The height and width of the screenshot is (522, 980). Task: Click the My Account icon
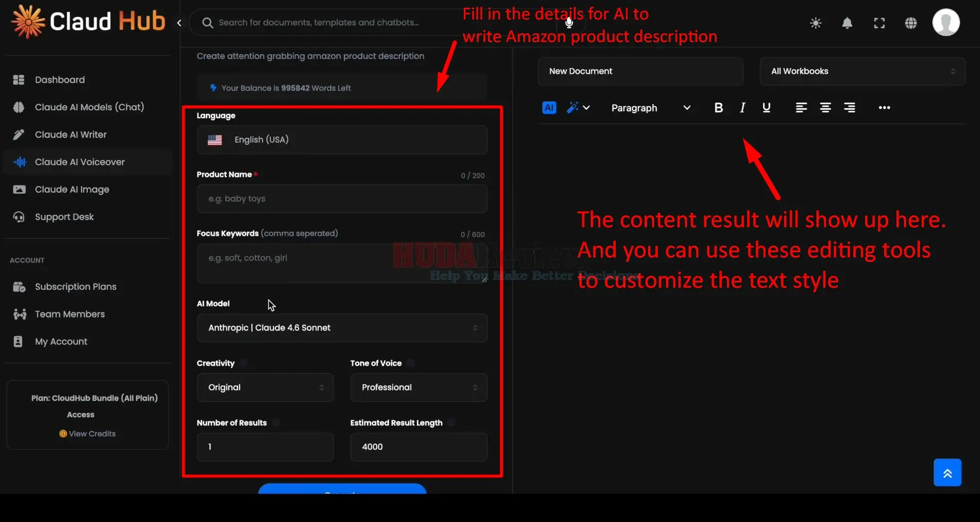pyautogui.click(x=18, y=342)
